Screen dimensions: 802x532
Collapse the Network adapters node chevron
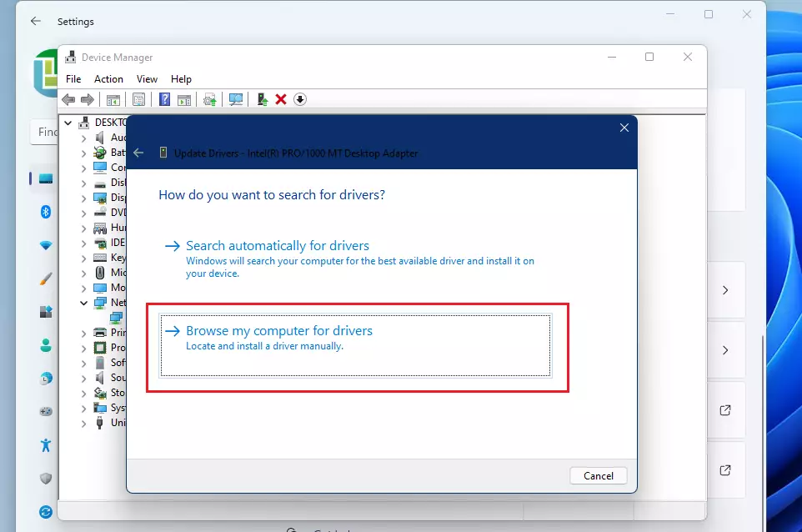point(84,303)
